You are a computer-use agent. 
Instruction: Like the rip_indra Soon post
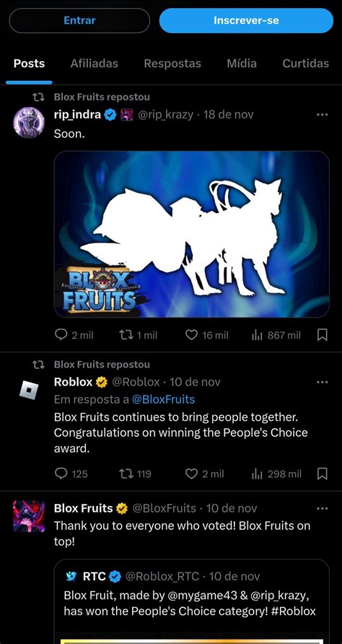(x=206, y=335)
